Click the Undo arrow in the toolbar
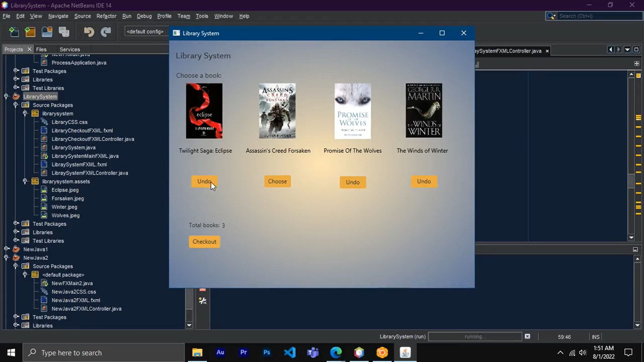The width and height of the screenshot is (644, 362). [89, 32]
